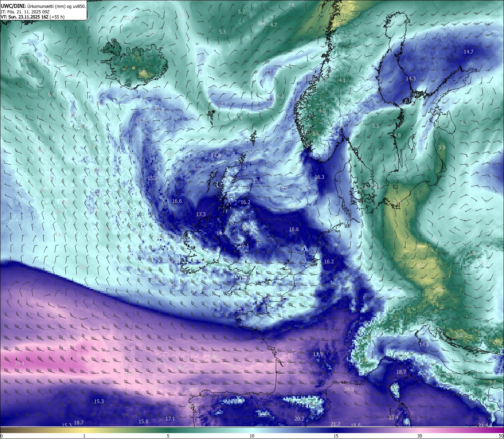Screen dimensions: 504x439
Task: Click the 6.2 value in Norwegian Sea
Action: point(280,96)
